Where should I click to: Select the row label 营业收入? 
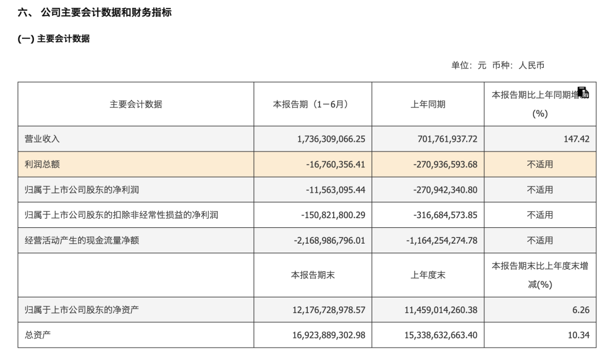coord(42,139)
